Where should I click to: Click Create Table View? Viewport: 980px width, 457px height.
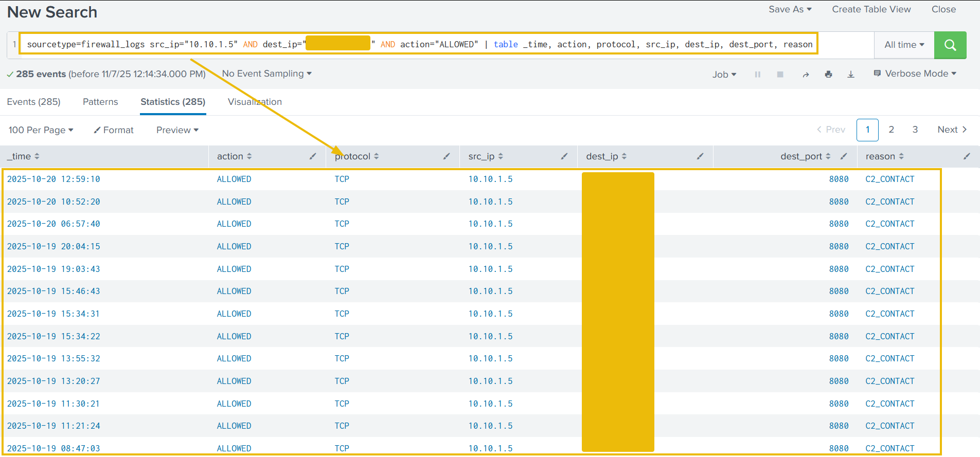tap(871, 9)
